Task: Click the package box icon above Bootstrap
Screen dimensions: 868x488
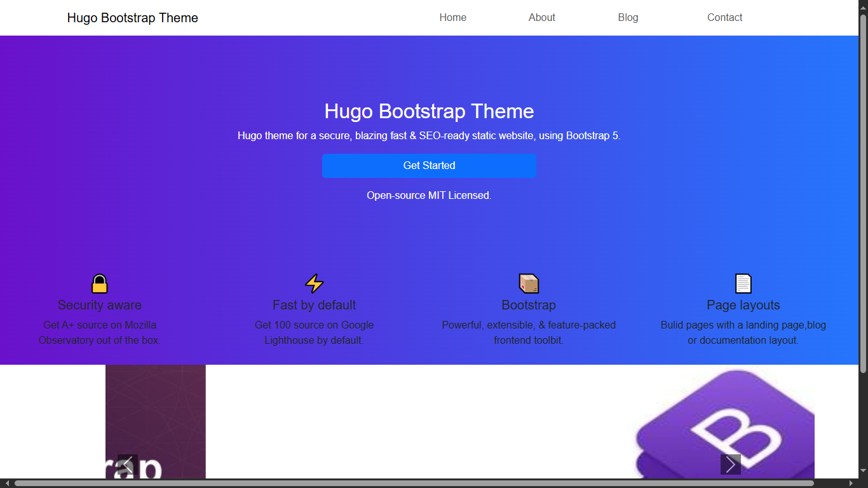Action: pos(529,283)
